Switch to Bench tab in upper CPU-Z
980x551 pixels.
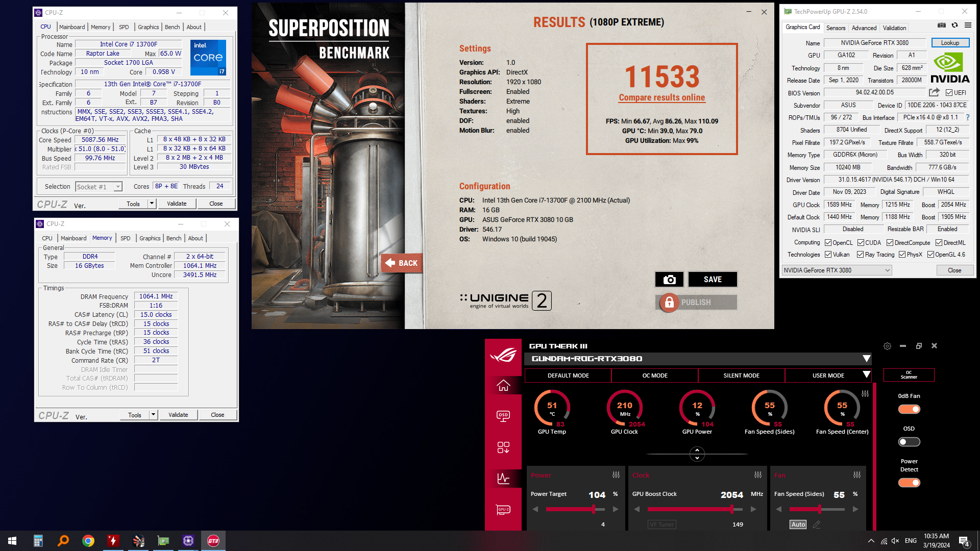coord(173,27)
